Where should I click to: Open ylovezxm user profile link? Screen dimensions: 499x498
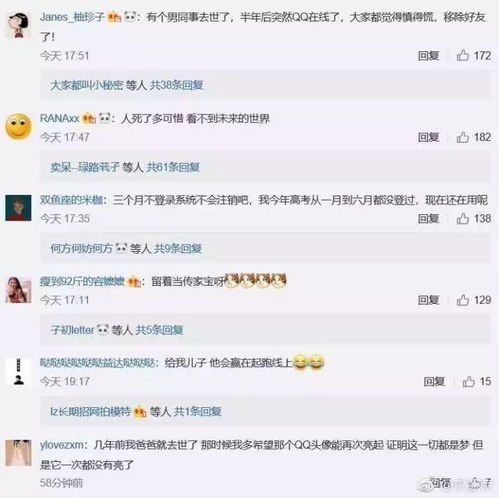[62, 445]
